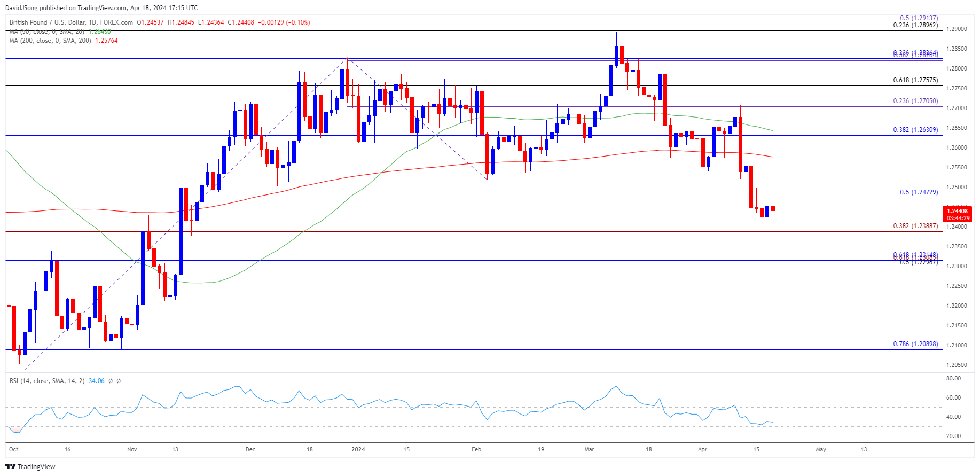Click the change value −0.00129 (−0.10%)
The width and height of the screenshot is (980, 476).
coord(284,22)
